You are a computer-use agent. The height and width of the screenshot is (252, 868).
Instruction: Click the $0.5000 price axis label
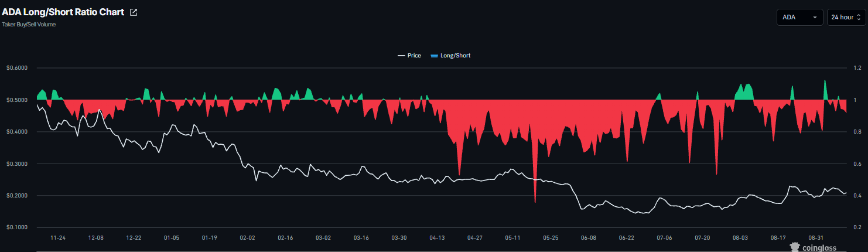coord(17,100)
